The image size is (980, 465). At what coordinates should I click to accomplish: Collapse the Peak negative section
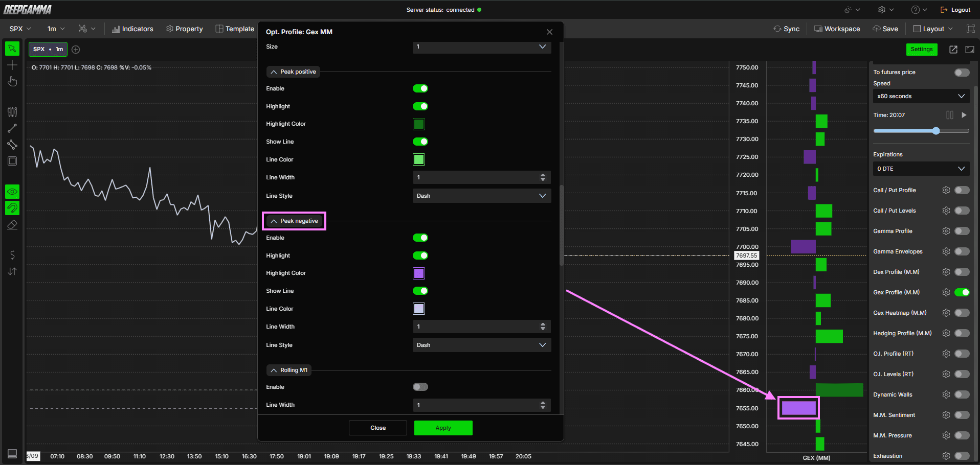pos(294,221)
